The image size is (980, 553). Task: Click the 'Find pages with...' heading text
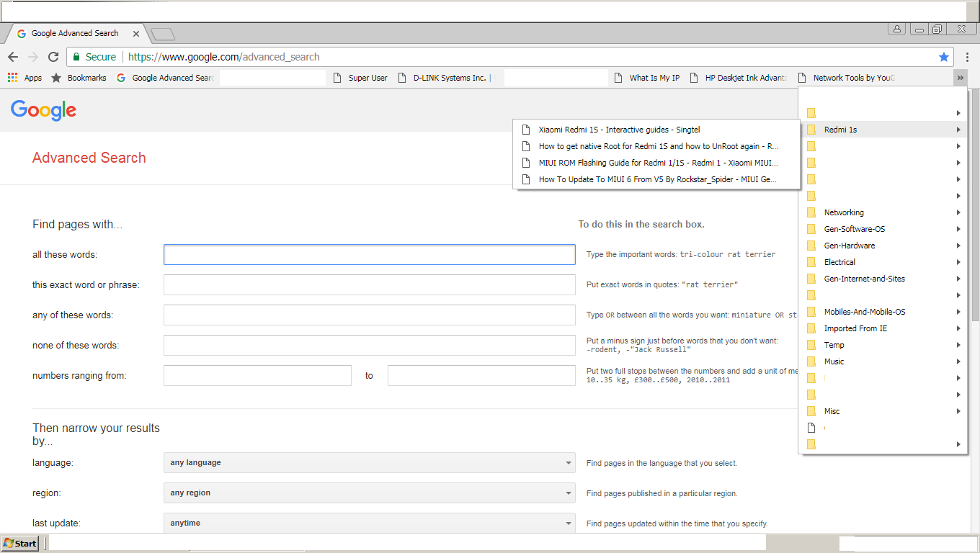tap(78, 225)
